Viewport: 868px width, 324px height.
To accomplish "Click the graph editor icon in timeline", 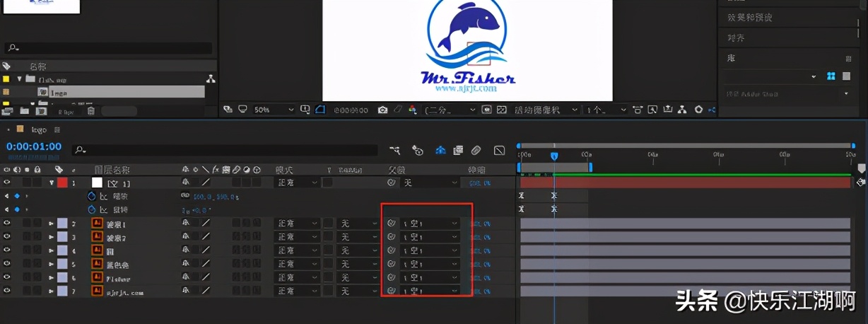I will click(499, 150).
